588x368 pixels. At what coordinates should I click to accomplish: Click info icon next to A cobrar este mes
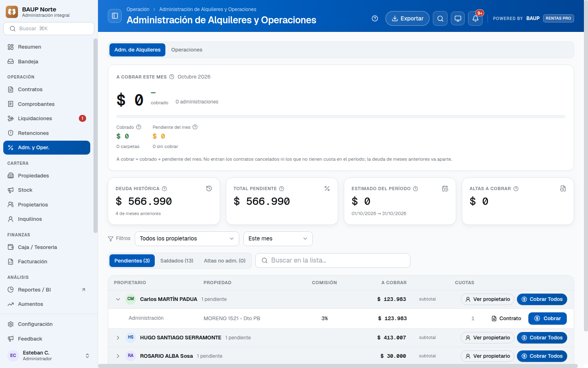[172, 77]
